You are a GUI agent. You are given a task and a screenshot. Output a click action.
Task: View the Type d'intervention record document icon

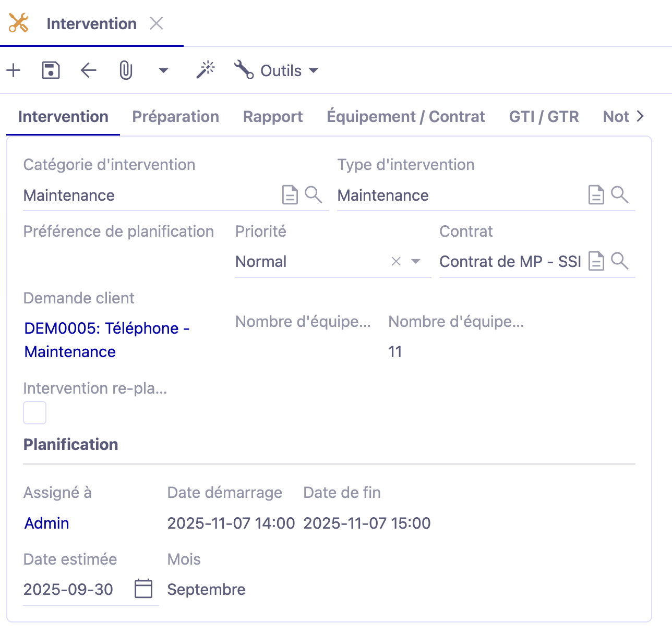tap(596, 195)
